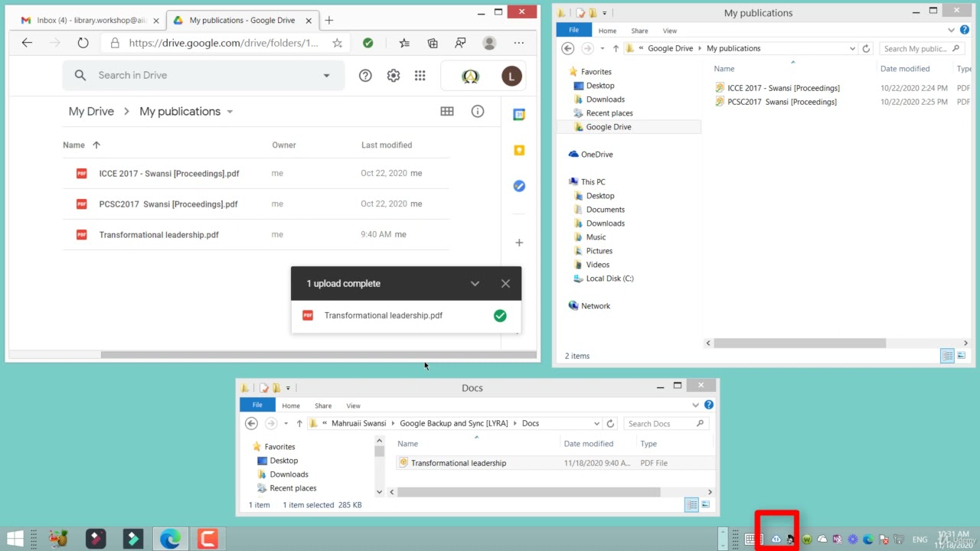The width and height of the screenshot is (980, 551).
Task: Click green checkmark extension icon in browser toolbar
Action: [368, 43]
